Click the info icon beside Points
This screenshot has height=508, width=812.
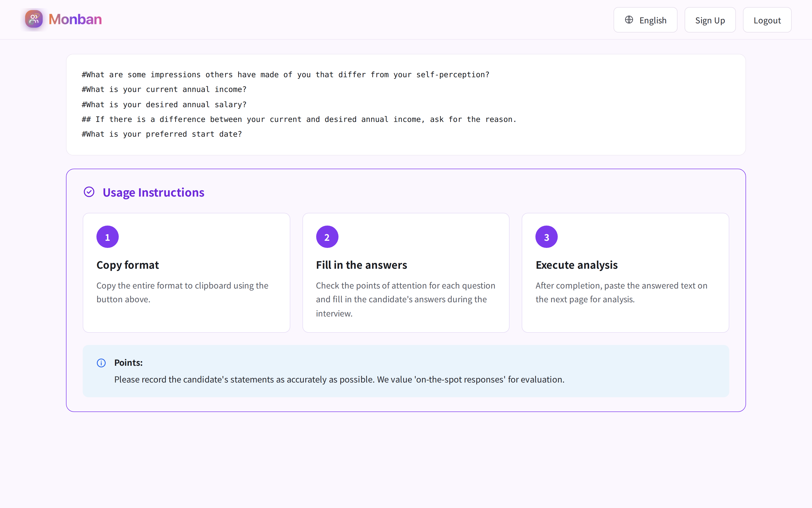click(x=101, y=363)
